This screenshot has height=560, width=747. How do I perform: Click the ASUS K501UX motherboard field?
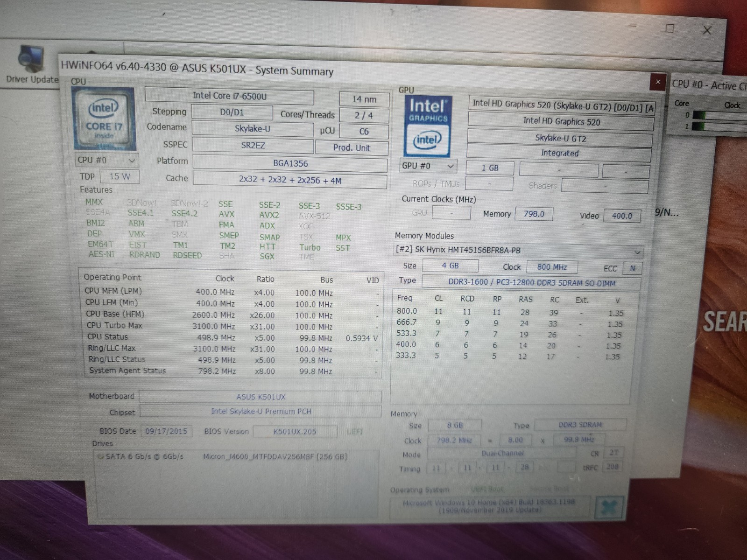[x=261, y=397]
